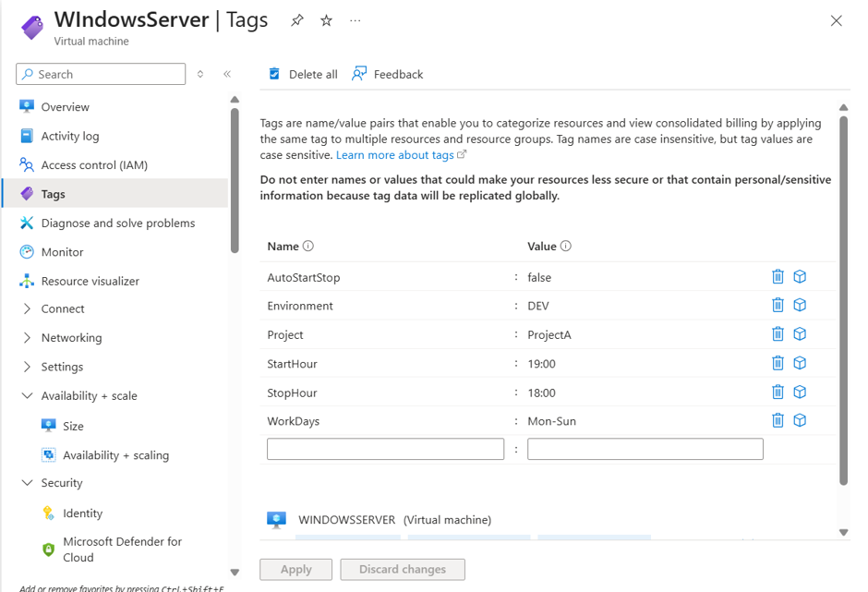The width and height of the screenshot is (868, 592).
Task: Open Activity log
Action: pyautogui.click(x=70, y=136)
